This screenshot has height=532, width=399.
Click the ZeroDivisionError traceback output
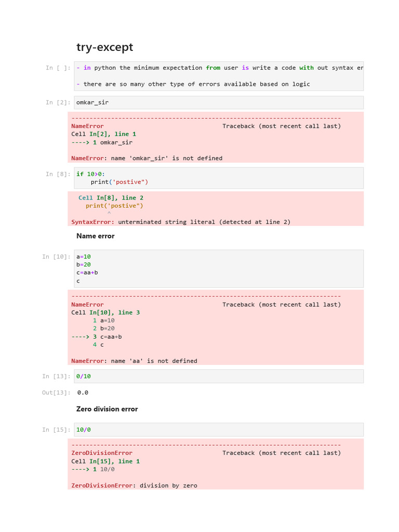[x=216, y=464]
